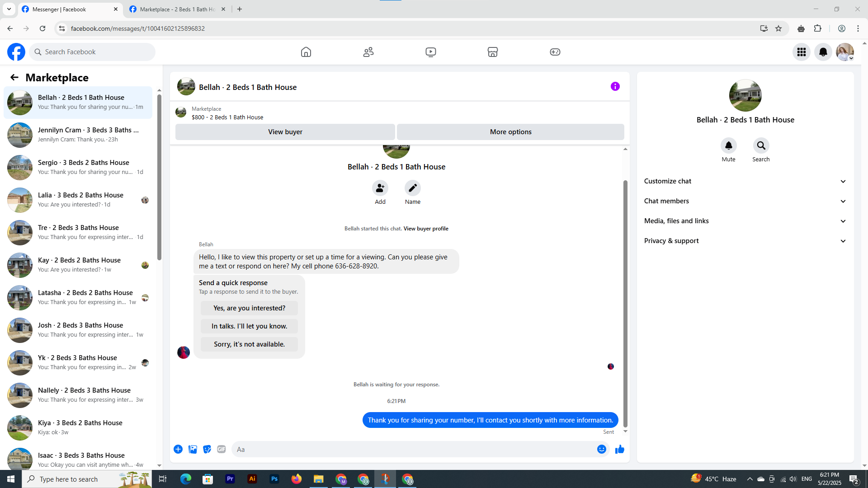Open Latasha 2 Beds 2 Baths House conversation
Screen dimensions: 868x488
coord(78,297)
